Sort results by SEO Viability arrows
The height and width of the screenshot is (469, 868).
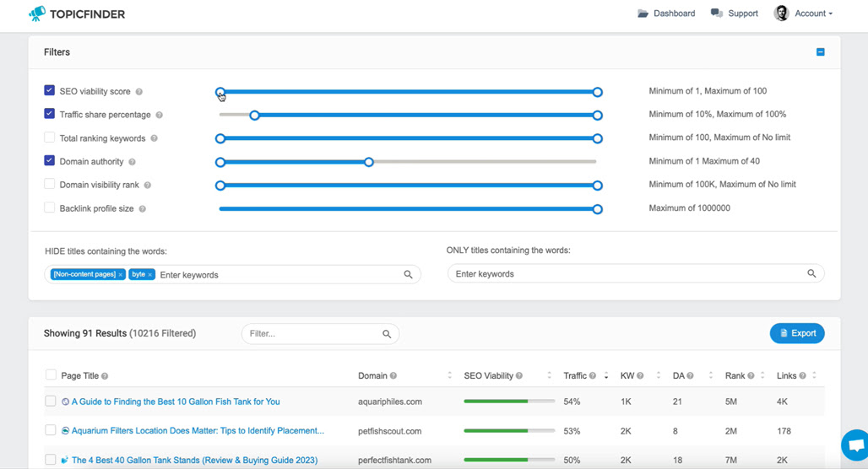click(x=549, y=375)
